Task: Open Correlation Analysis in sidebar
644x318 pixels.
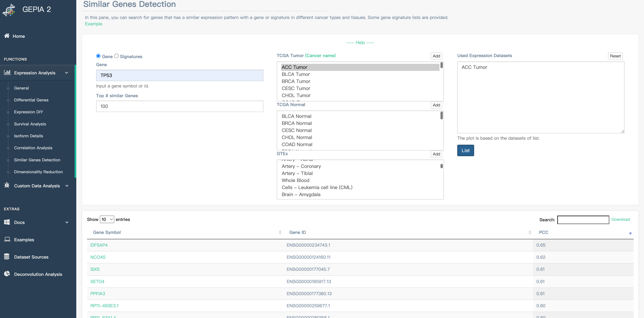Action: tap(33, 148)
